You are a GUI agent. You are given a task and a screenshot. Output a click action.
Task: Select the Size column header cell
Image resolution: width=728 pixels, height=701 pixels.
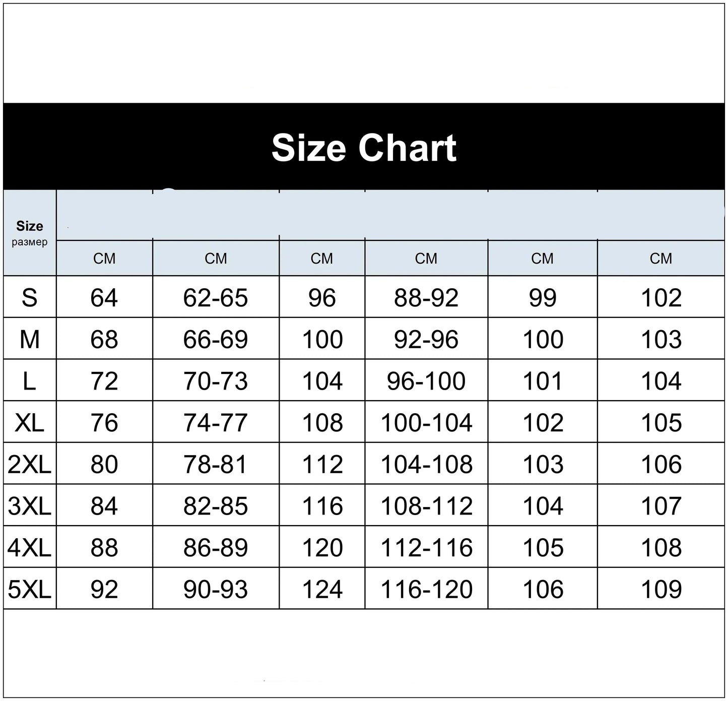pos(29,232)
